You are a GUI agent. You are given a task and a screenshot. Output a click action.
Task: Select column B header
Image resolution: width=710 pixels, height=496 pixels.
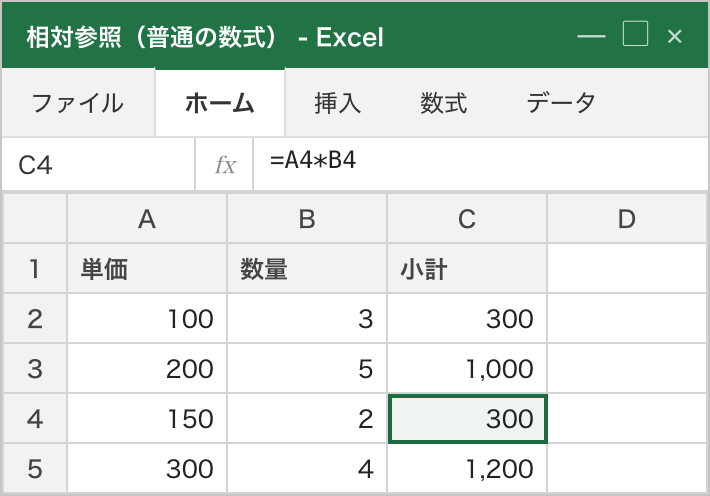[307, 219]
